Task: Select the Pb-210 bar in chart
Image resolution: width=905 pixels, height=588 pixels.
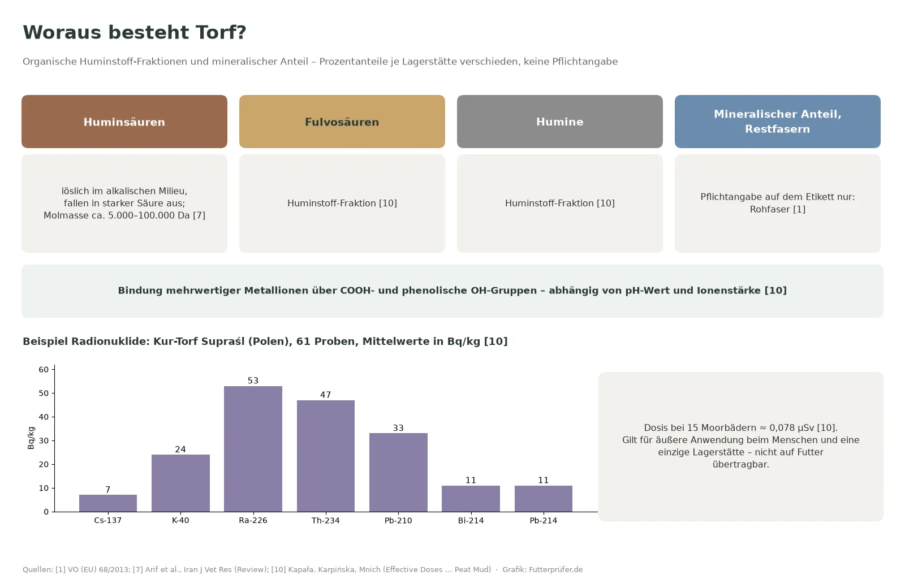Action: pos(398,473)
